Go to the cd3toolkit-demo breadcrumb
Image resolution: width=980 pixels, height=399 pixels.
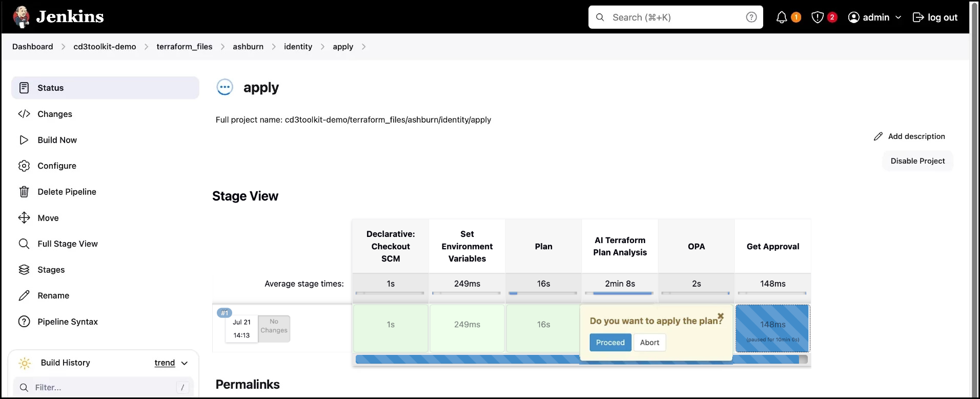[105, 47]
